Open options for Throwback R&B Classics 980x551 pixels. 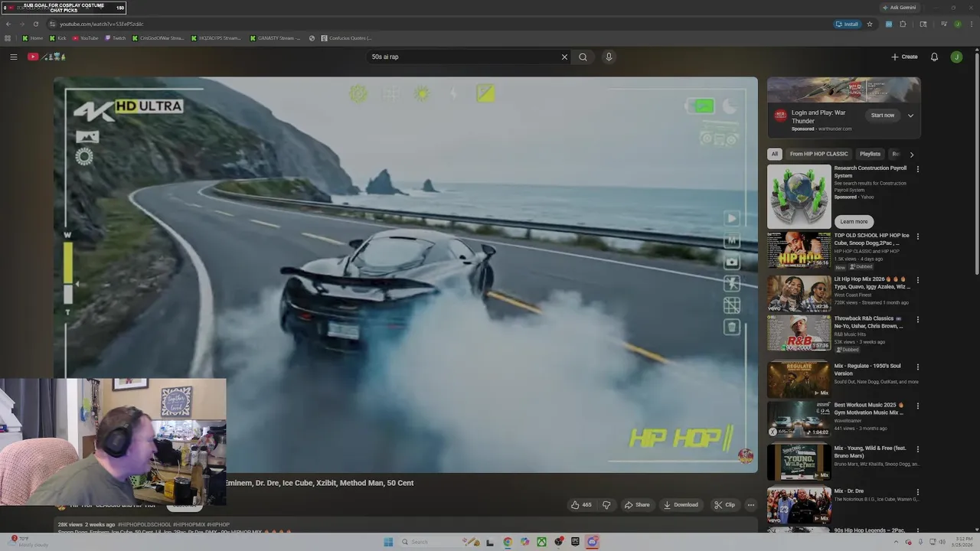coord(917,319)
